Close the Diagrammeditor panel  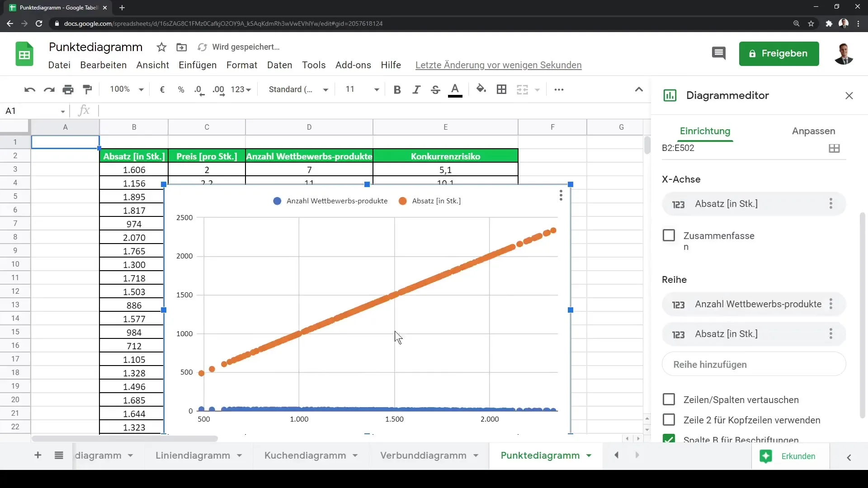(x=849, y=95)
